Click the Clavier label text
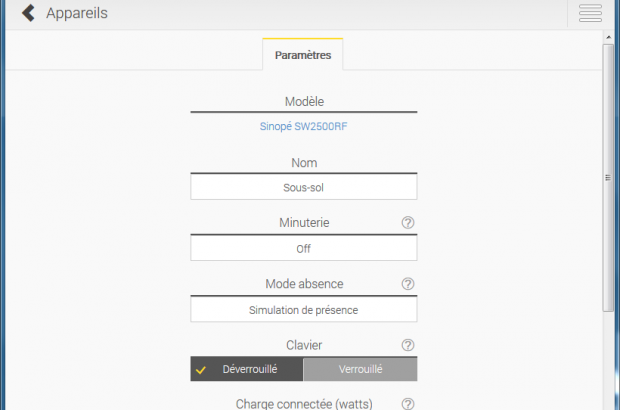Viewport: 620px width, 410px height. [x=304, y=345]
